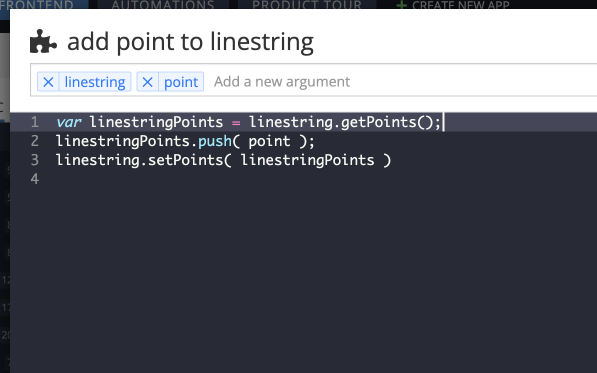
Task: Click the 'var' keyword on line 1
Action: tap(69, 122)
